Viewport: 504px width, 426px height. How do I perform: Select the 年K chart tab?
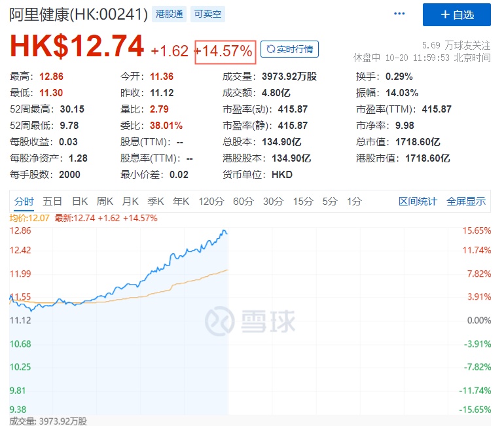[x=181, y=202]
